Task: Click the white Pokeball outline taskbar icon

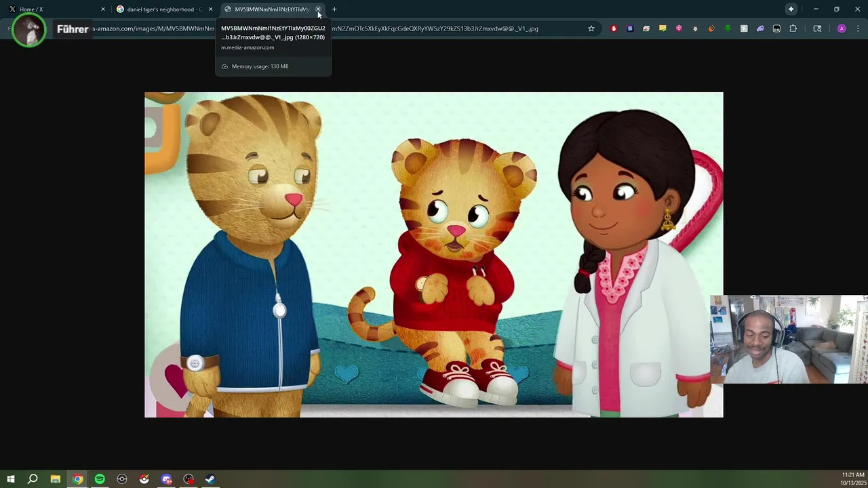Action: point(122,479)
